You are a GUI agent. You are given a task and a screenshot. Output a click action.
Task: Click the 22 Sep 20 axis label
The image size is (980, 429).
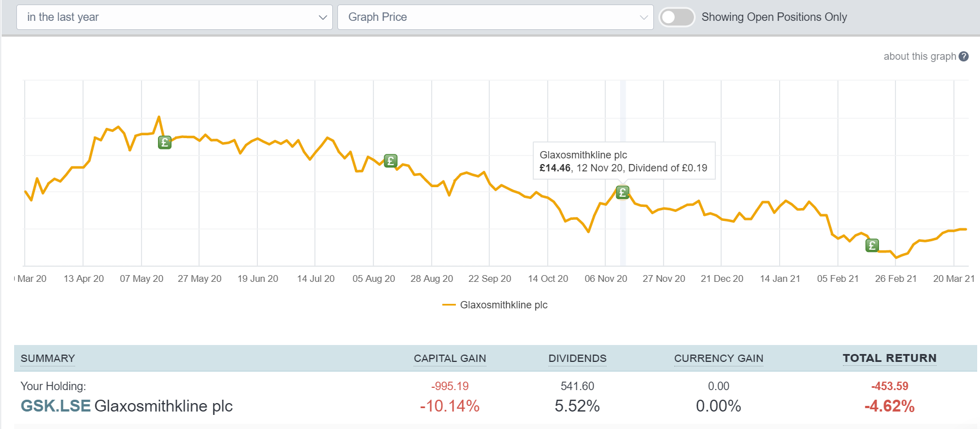coord(490,278)
